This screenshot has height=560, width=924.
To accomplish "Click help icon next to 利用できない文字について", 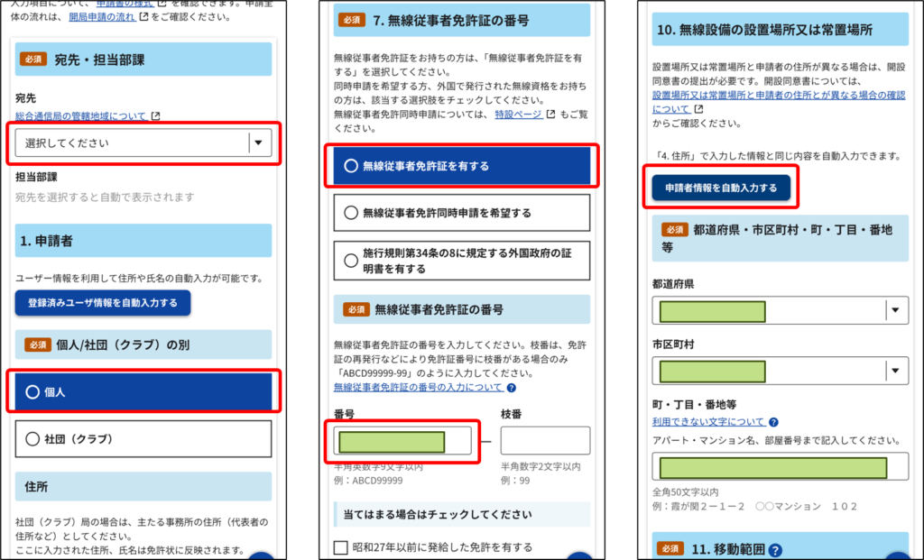I will pyautogui.click(x=773, y=422).
